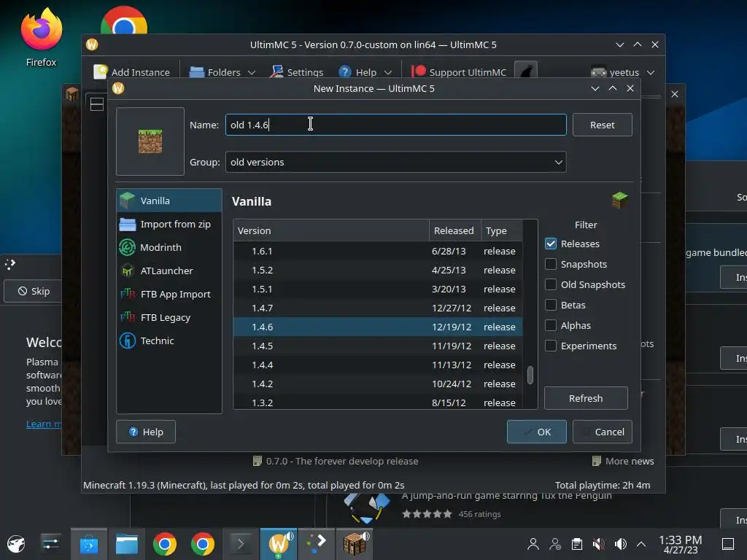Select FTB App Import source
Viewport: 747px width, 560px height.
[x=169, y=294]
